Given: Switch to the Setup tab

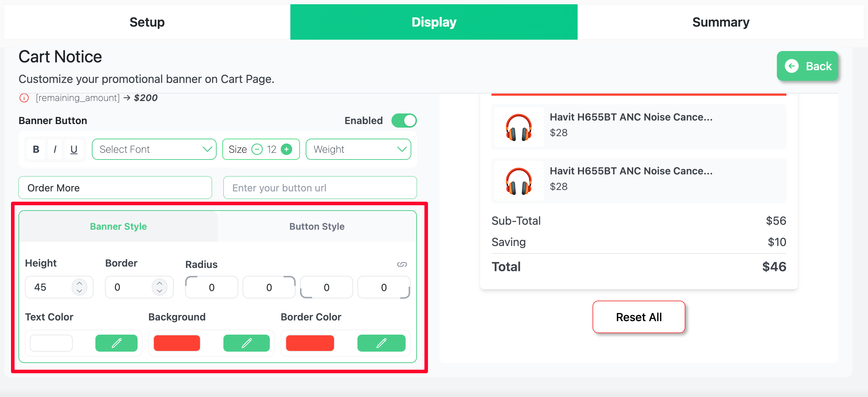Looking at the screenshot, I should click(147, 22).
